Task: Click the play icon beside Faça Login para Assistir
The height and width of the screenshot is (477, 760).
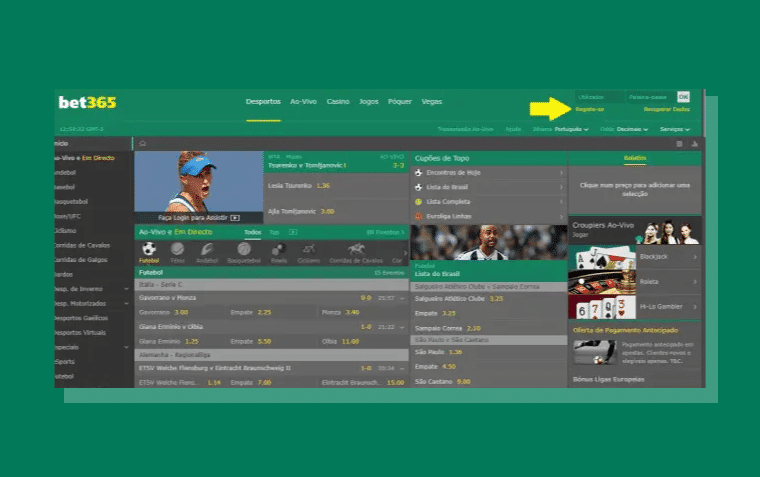Action: [235, 218]
